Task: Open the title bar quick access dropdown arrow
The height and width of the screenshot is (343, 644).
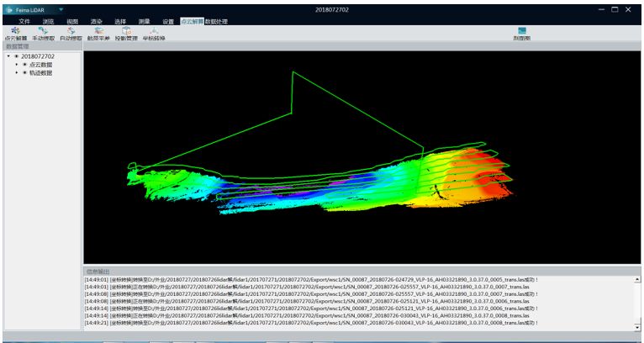Action: [x=61, y=8]
